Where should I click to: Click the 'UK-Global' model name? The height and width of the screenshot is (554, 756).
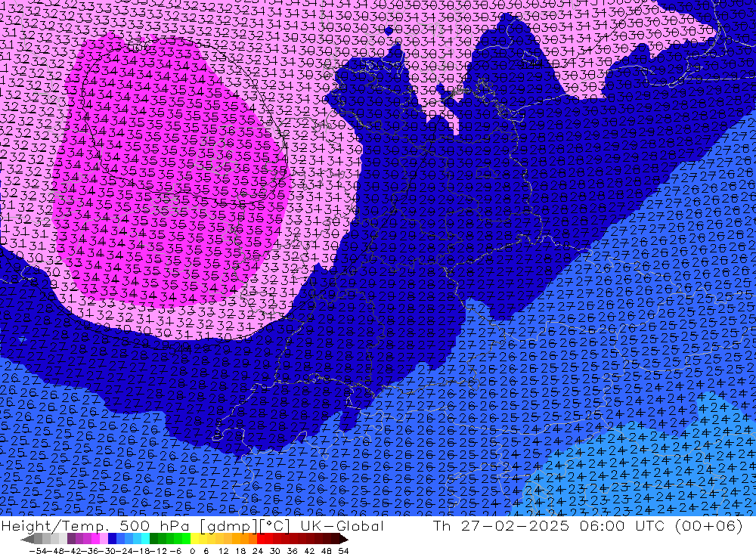(x=342, y=525)
